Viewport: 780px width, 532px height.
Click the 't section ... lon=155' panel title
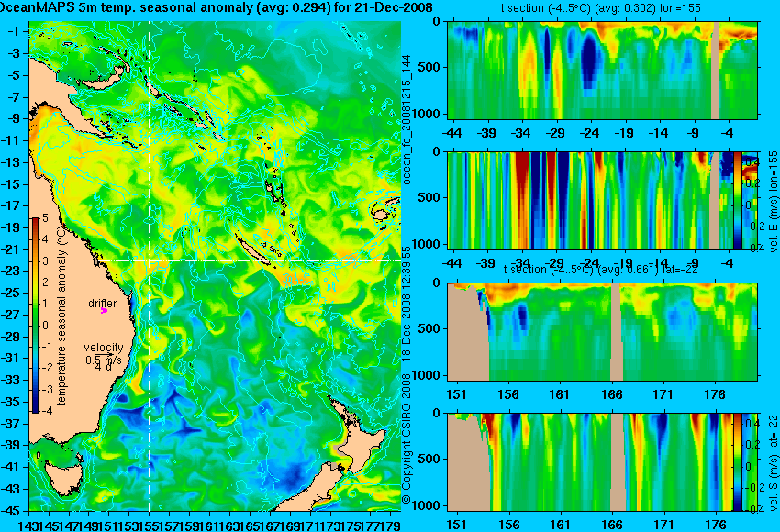600,8
